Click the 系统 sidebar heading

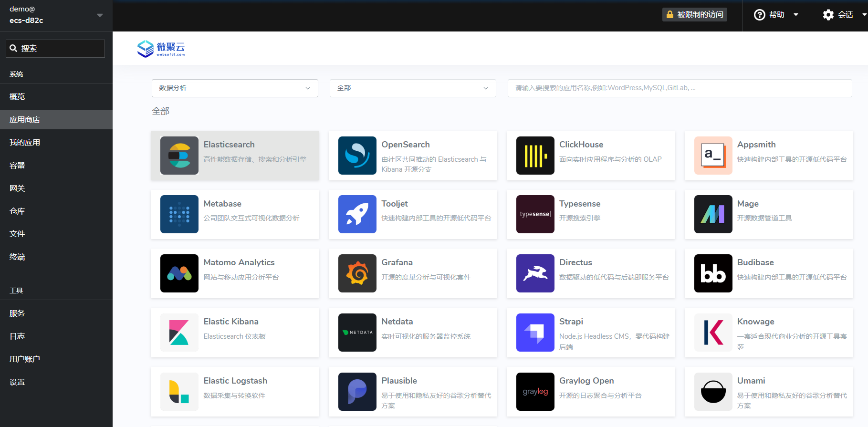16,74
